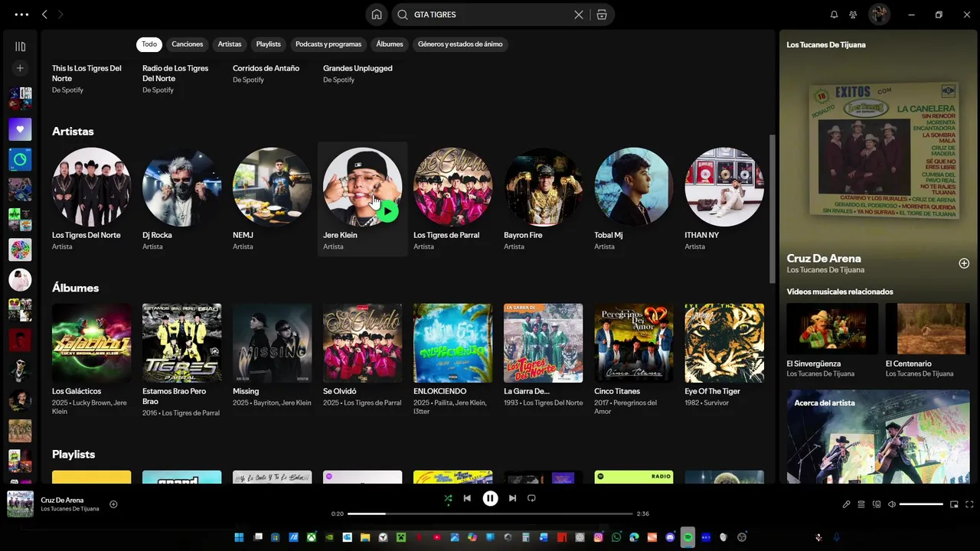The width and height of the screenshot is (980, 551).
Task: Mute with the volume speaker icon
Action: click(892, 504)
